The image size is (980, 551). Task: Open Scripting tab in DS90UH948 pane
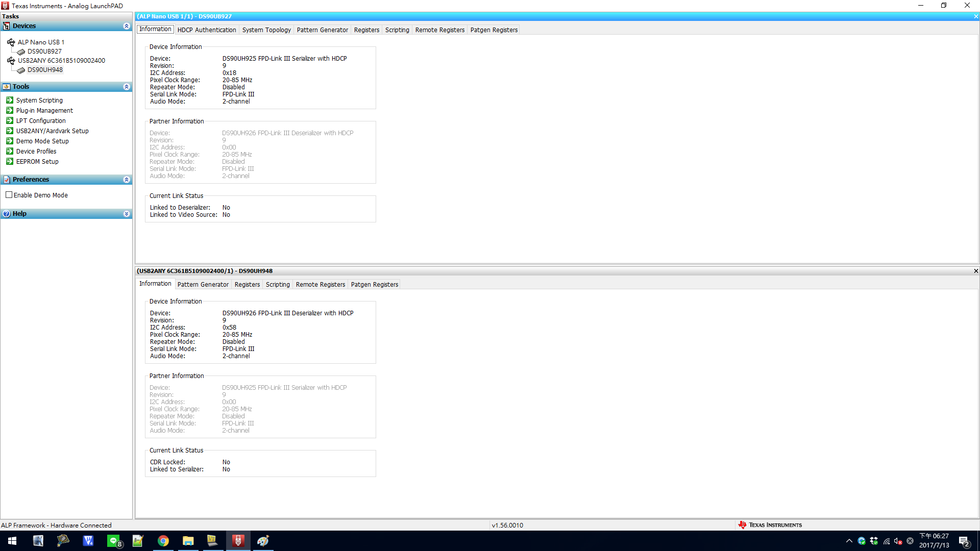(278, 284)
